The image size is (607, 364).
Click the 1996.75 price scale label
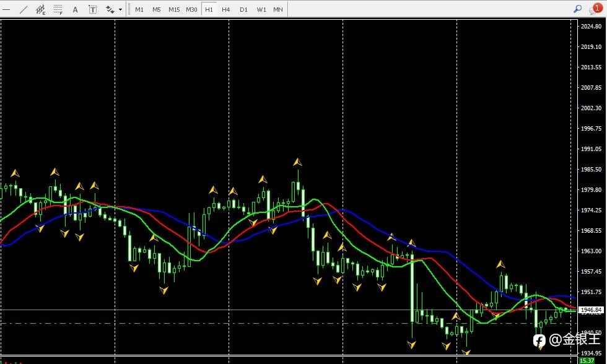[x=591, y=128]
